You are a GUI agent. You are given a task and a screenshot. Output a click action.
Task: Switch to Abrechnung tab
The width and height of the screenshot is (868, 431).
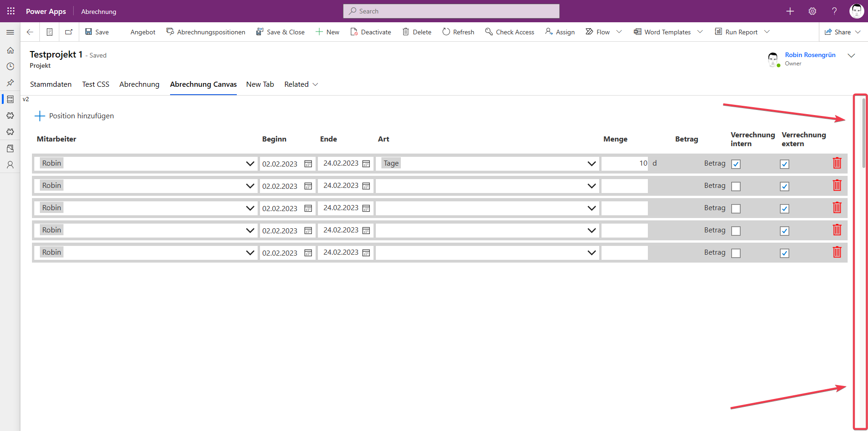[x=139, y=84]
